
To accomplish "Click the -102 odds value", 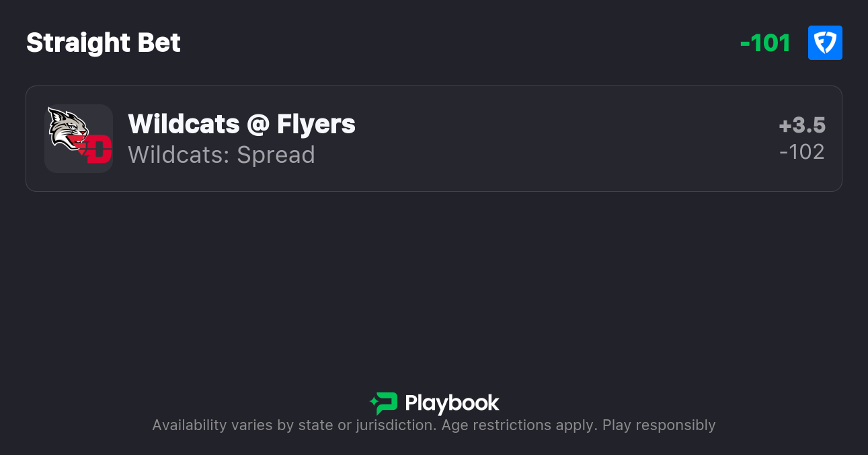I will coord(801,151).
